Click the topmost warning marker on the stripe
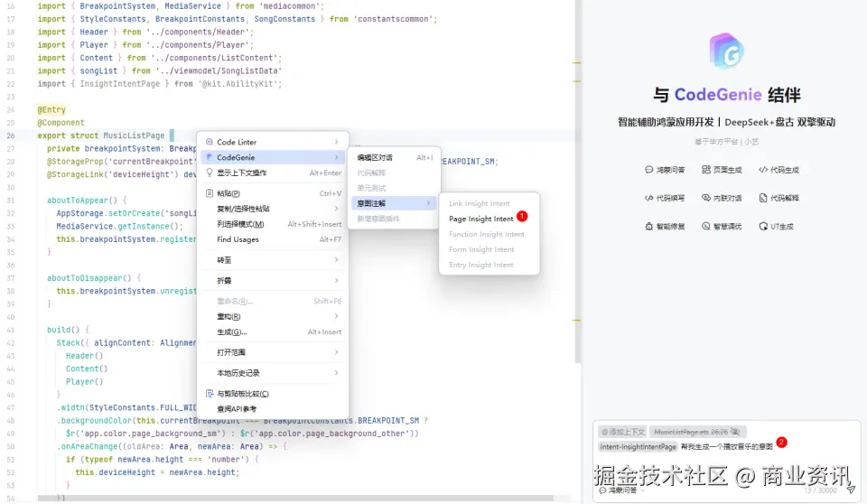This screenshot has height=504, width=867. [577, 63]
